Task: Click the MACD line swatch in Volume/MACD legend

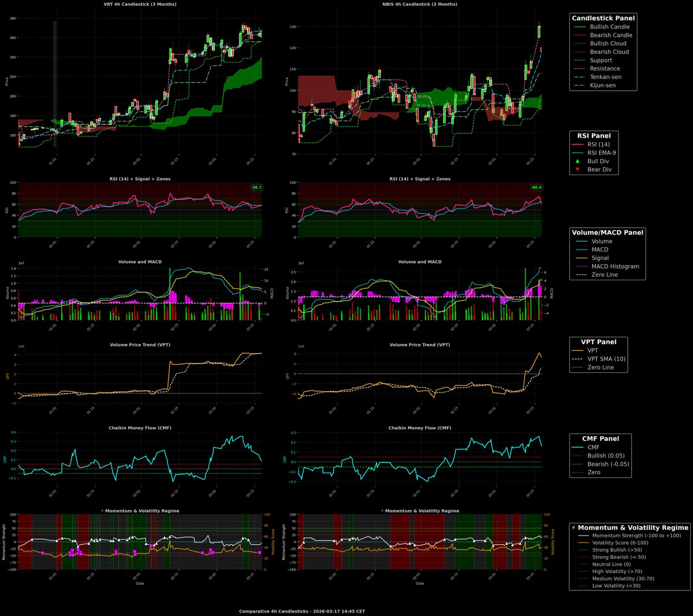Action: click(580, 250)
